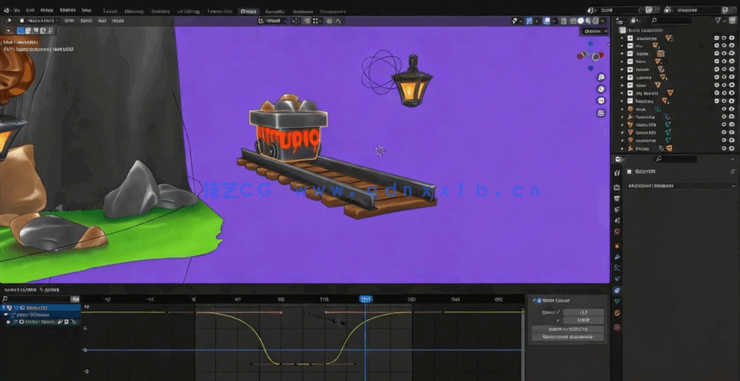
Task: Click new collection icon in outliner header
Action: (732, 20)
